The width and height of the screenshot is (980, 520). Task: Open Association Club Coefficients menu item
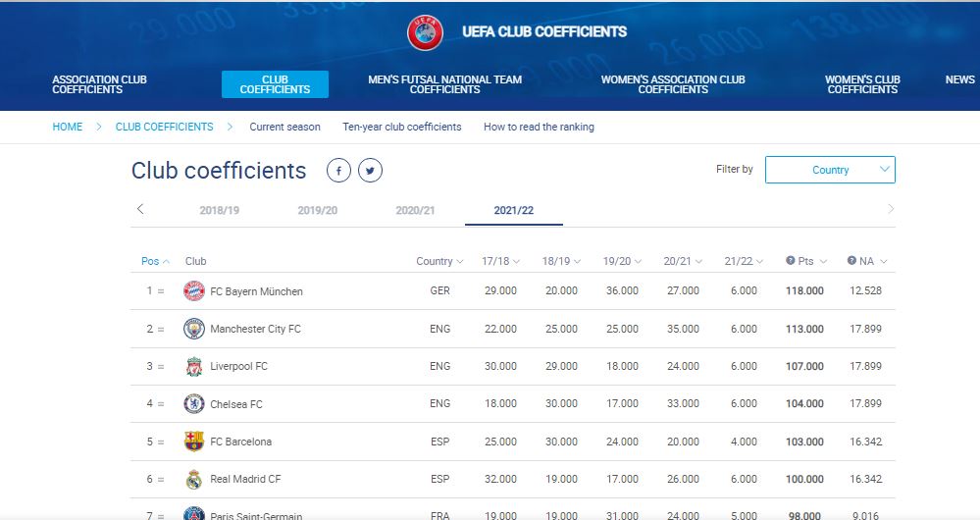pyautogui.click(x=99, y=84)
